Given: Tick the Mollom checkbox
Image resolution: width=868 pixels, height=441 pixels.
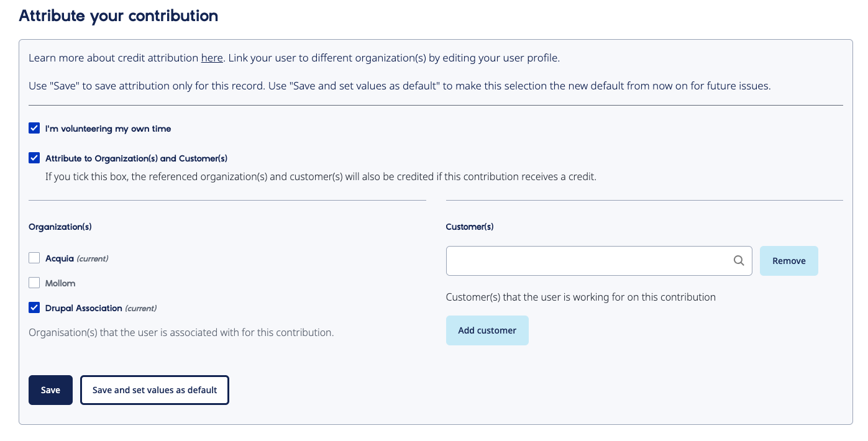Looking at the screenshot, I should [x=34, y=283].
